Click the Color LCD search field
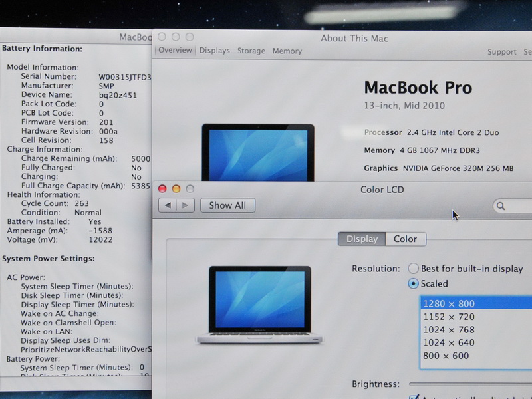The width and height of the screenshot is (532, 399). click(512, 206)
